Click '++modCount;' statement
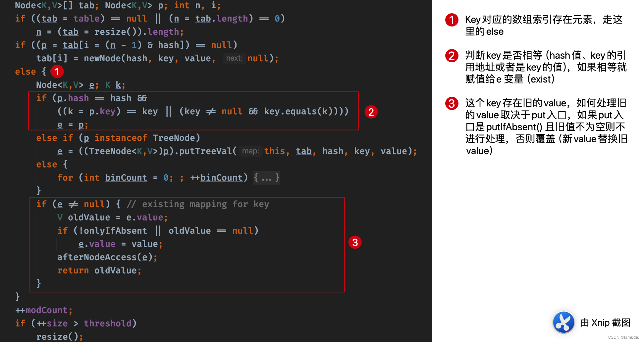Image resolution: width=644 pixels, height=342 pixels. pyautogui.click(x=44, y=310)
